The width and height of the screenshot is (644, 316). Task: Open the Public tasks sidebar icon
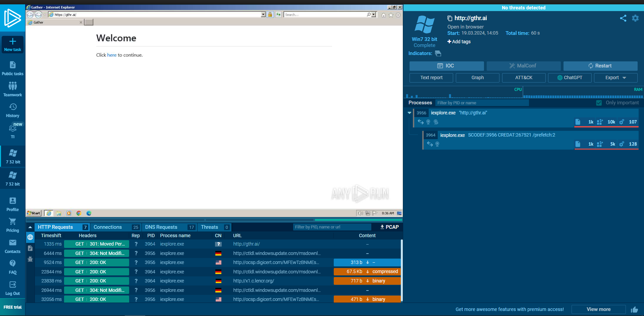[x=13, y=68]
